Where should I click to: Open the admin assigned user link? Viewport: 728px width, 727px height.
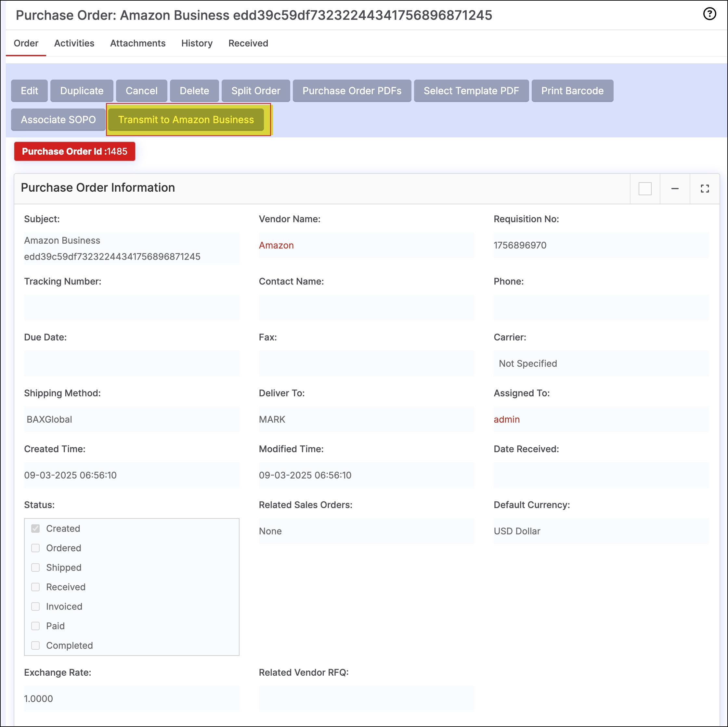(x=506, y=419)
